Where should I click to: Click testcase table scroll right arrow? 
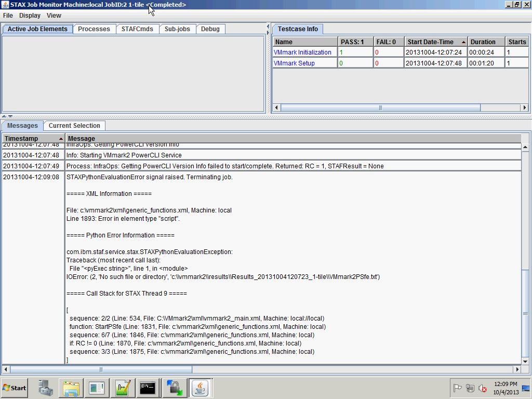[525, 108]
